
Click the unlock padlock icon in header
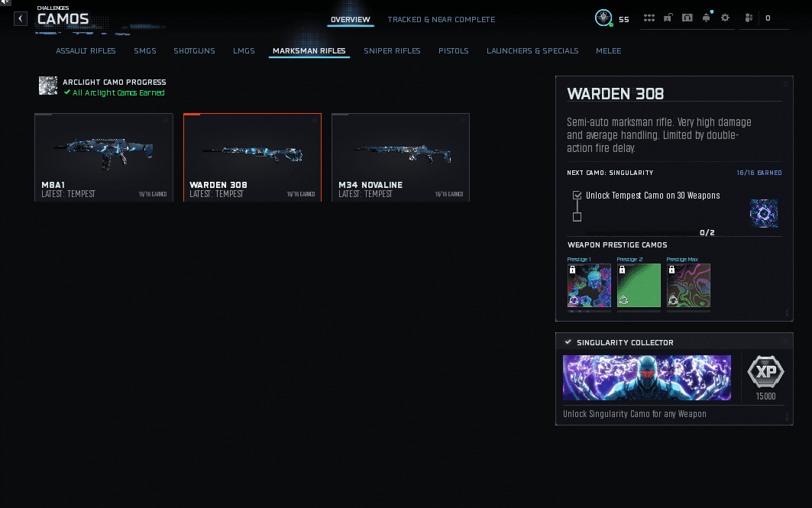(x=668, y=18)
